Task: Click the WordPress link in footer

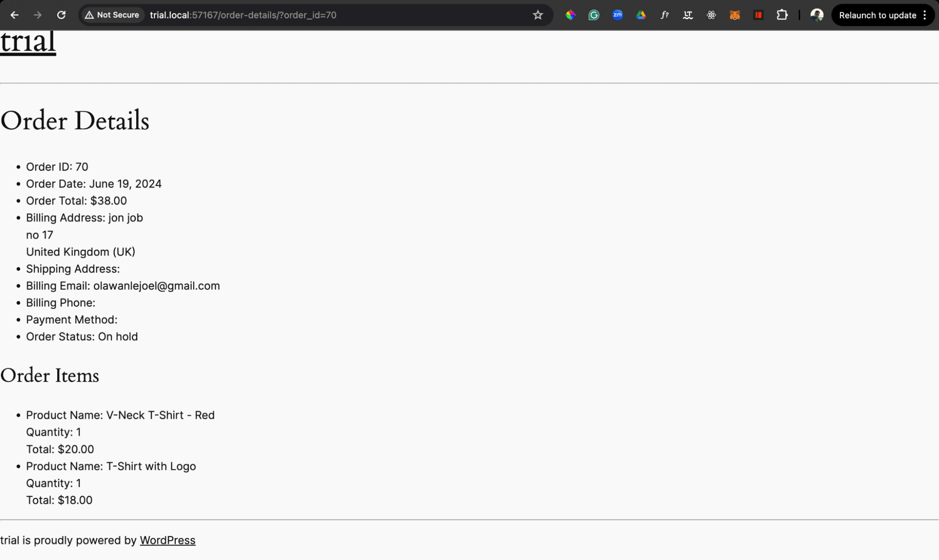Action: pyautogui.click(x=167, y=540)
